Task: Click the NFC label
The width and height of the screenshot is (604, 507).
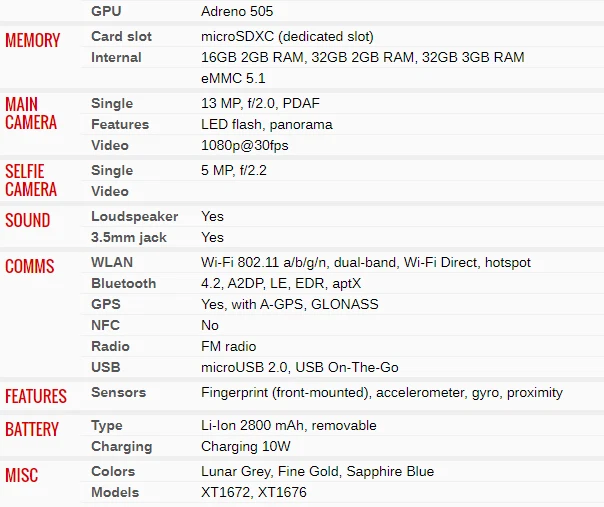Action: coord(106,326)
